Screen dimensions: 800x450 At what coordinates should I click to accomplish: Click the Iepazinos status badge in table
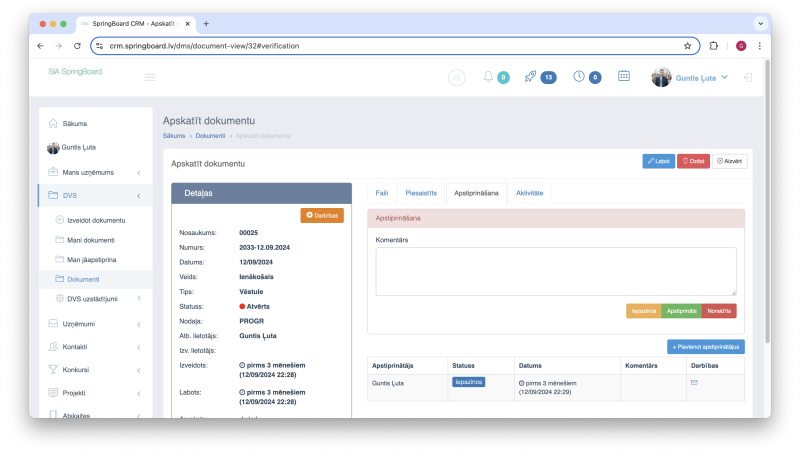(x=468, y=382)
